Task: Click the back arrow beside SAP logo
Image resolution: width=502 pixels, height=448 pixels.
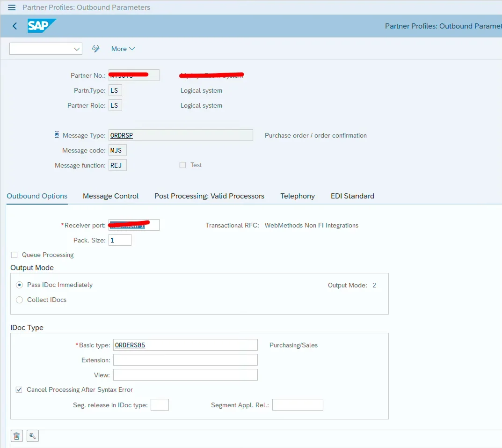Action: click(x=15, y=26)
